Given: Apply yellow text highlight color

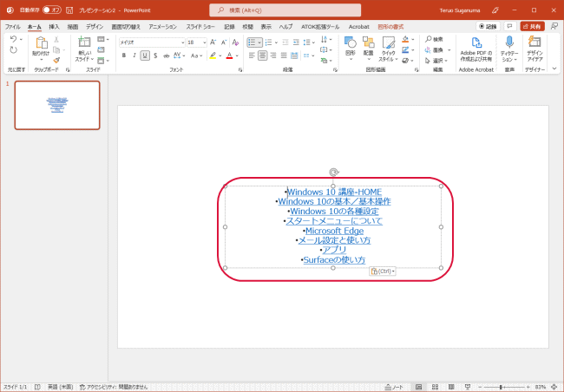Looking at the screenshot, I should pyautogui.click(x=213, y=56).
